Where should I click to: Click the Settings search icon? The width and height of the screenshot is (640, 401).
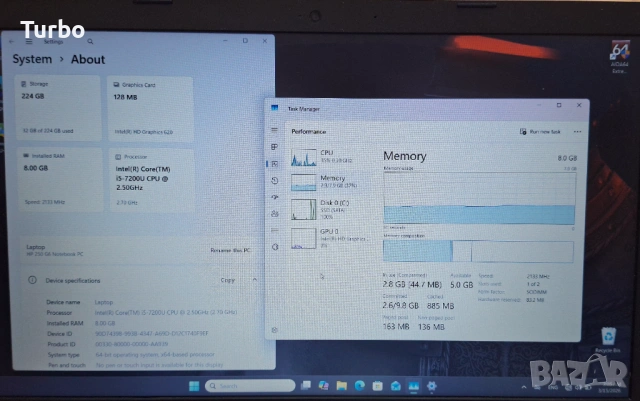(90, 42)
